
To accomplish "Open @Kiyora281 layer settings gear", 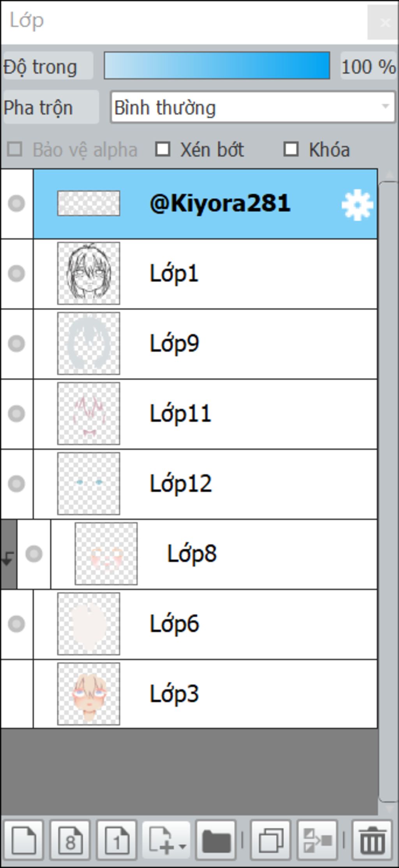I will 357,205.
